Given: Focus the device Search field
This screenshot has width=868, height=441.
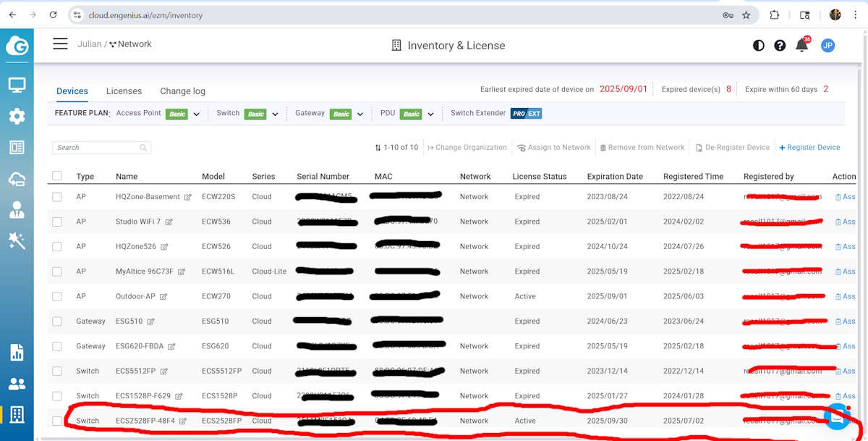Looking at the screenshot, I should [x=101, y=148].
